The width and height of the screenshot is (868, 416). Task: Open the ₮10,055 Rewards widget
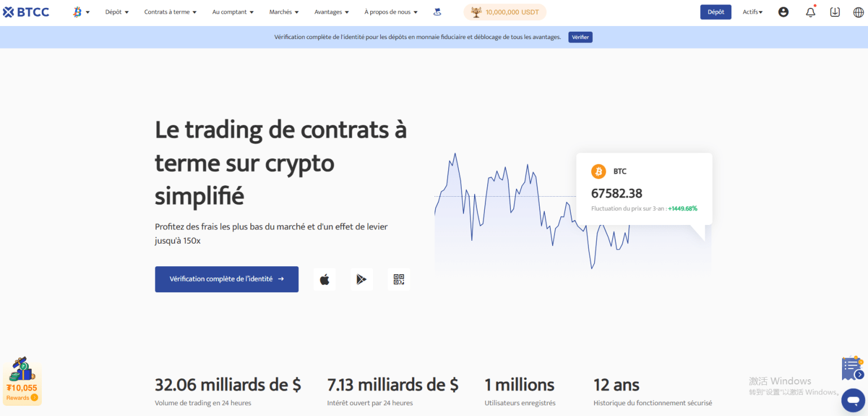[22, 381]
